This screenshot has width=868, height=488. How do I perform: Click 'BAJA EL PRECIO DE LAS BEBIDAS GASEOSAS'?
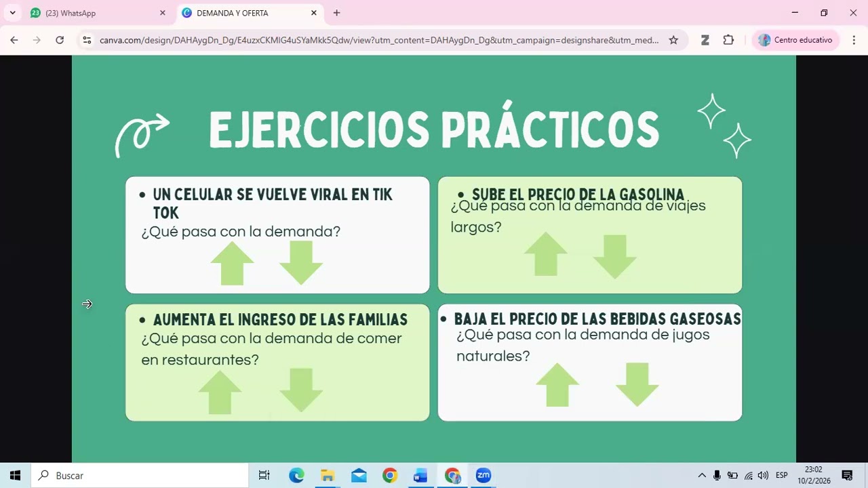click(597, 319)
